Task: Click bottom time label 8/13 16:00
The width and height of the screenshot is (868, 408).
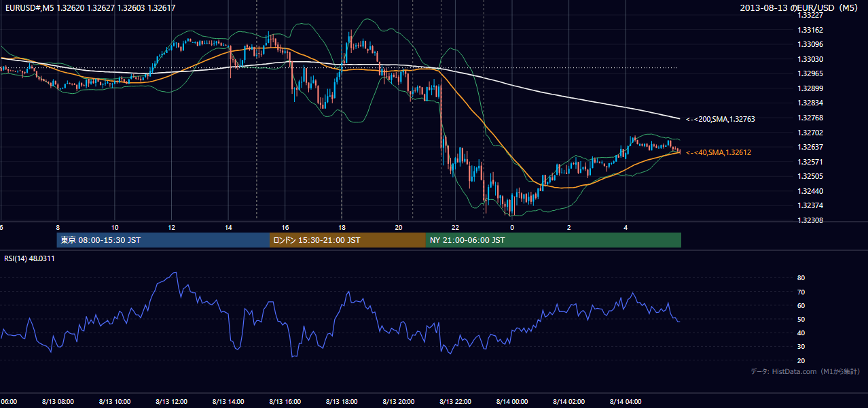Action: (x=285, y=402)
